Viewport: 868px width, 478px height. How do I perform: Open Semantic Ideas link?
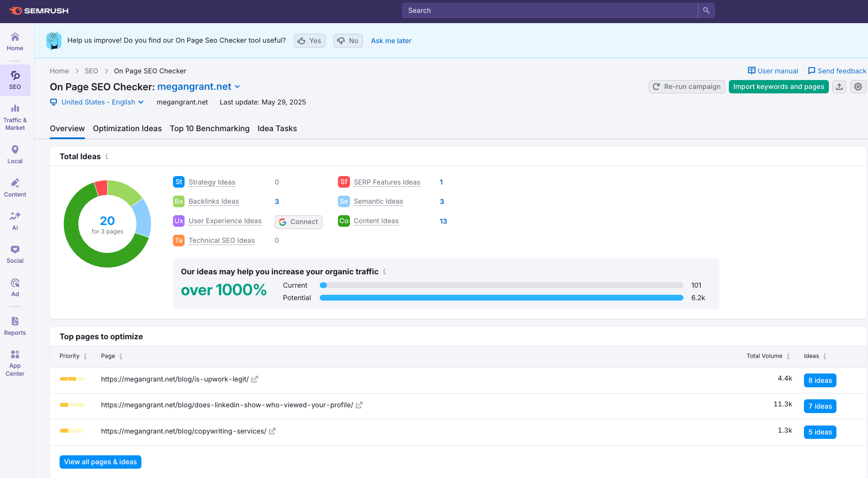point(378,201)
